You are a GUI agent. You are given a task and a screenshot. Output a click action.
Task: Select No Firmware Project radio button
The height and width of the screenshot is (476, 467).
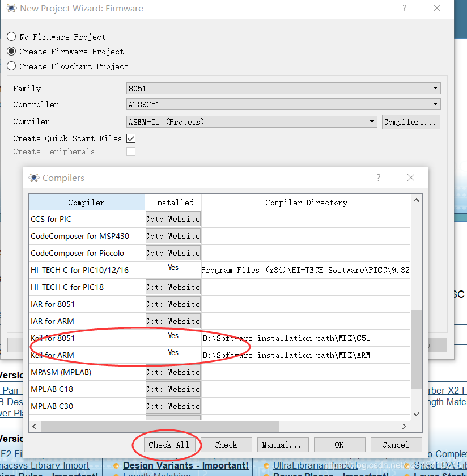click(11, 37)
